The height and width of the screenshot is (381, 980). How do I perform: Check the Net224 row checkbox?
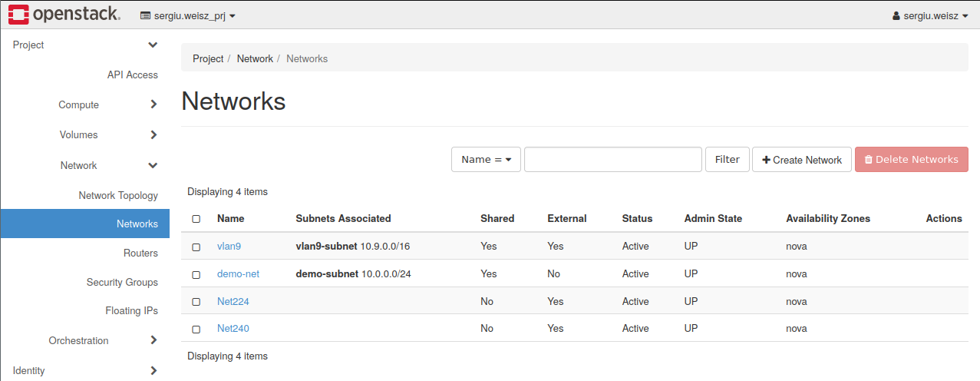click(196, 302)
